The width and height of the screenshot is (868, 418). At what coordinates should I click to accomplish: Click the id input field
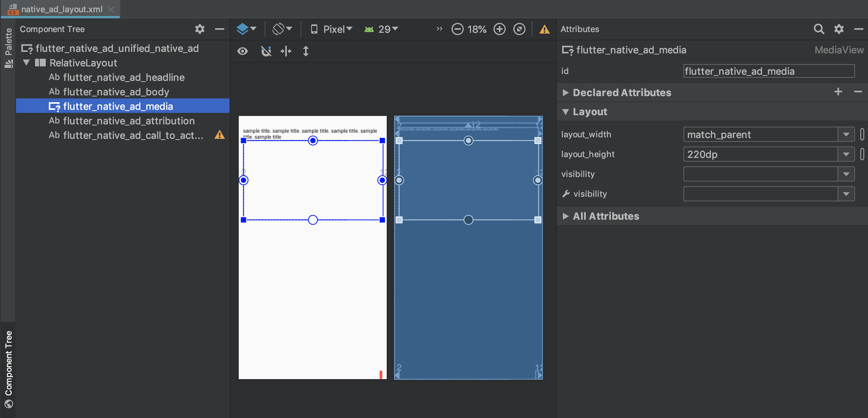click(x=768, y=71)
